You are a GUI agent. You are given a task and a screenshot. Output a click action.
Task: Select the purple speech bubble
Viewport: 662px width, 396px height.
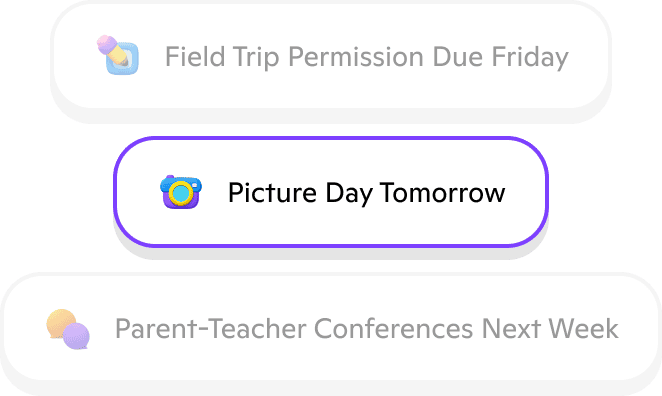[76, 336]
